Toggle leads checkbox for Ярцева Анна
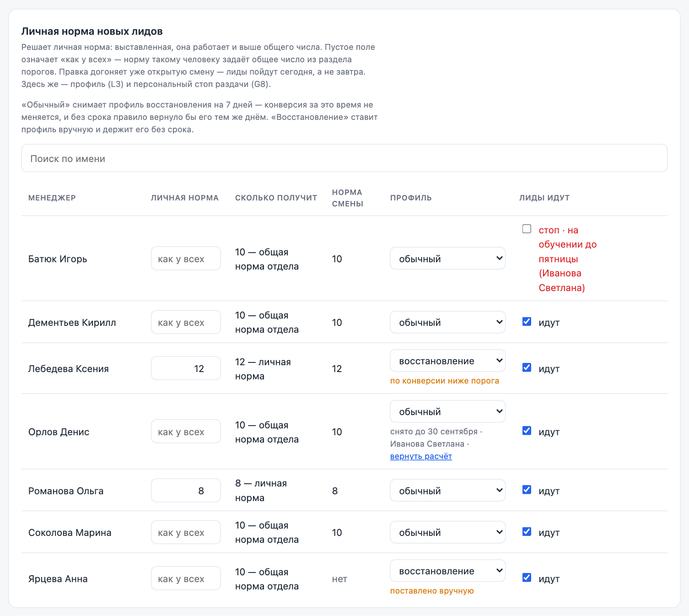Screen dimensions: 689x616 (x=527, y=578)
